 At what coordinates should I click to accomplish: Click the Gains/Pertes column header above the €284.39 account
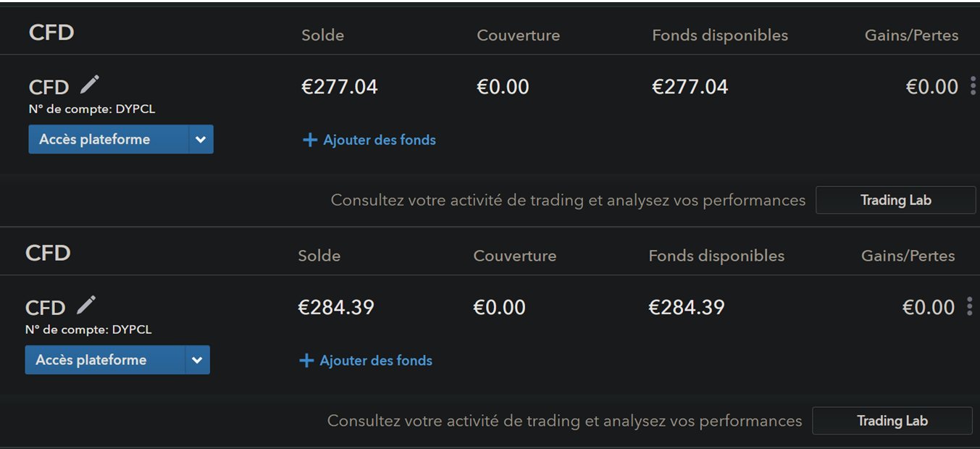pyautogui.click(x=908, y=256)
